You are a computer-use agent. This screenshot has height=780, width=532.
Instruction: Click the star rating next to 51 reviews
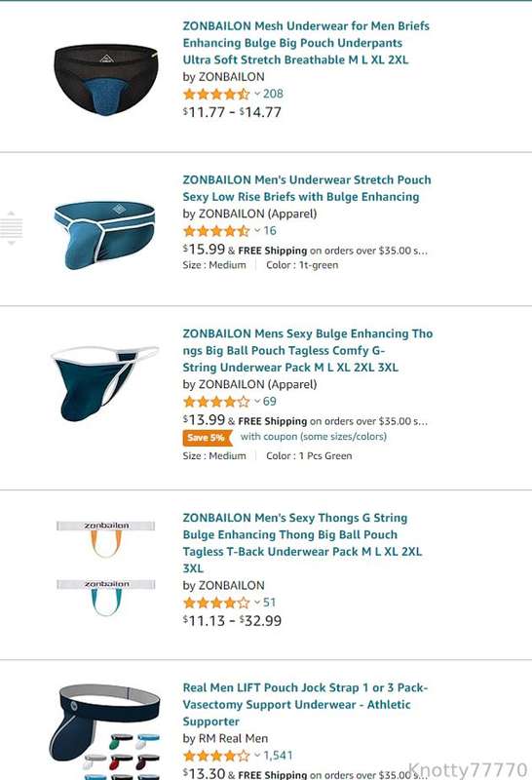coord(216,603)
